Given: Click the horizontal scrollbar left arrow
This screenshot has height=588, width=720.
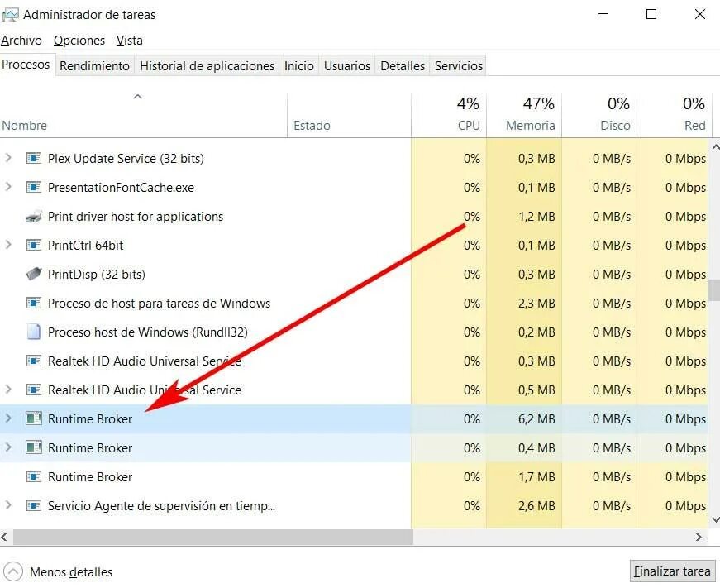Looking at the screenshot, I should (x=5, y=537).
